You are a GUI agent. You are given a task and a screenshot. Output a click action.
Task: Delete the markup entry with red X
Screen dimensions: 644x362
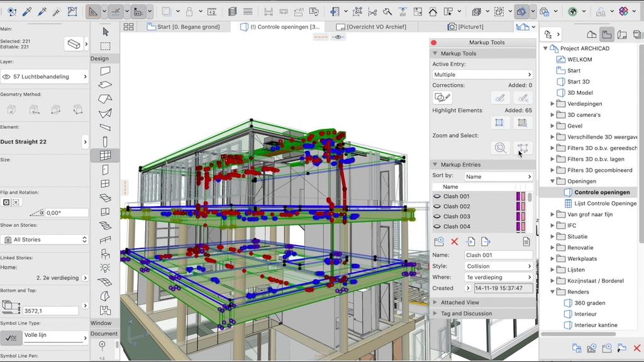pyautogui.click(x=454, y=241)
